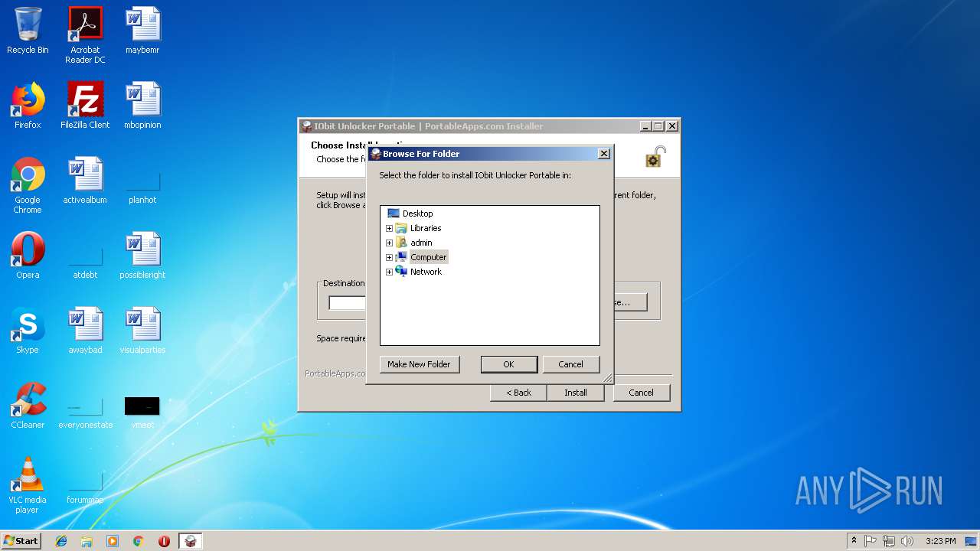Open the activealbum Word document
The image size is (980, 551).
click(85, 181)
